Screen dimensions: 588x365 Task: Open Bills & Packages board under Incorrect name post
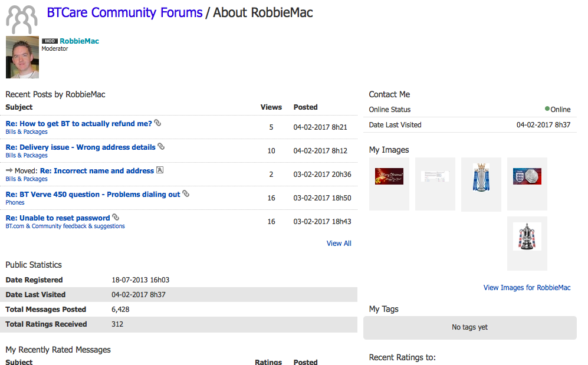[27, 179]
